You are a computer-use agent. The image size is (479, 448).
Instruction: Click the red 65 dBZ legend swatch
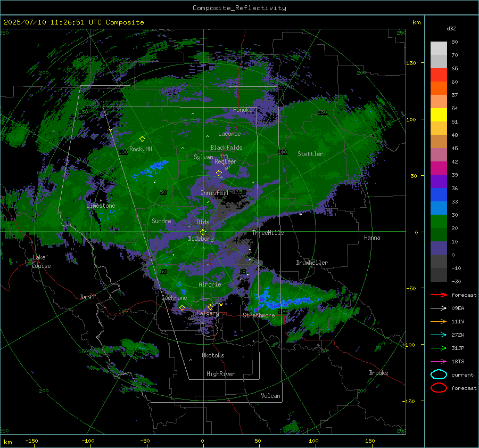439,75
